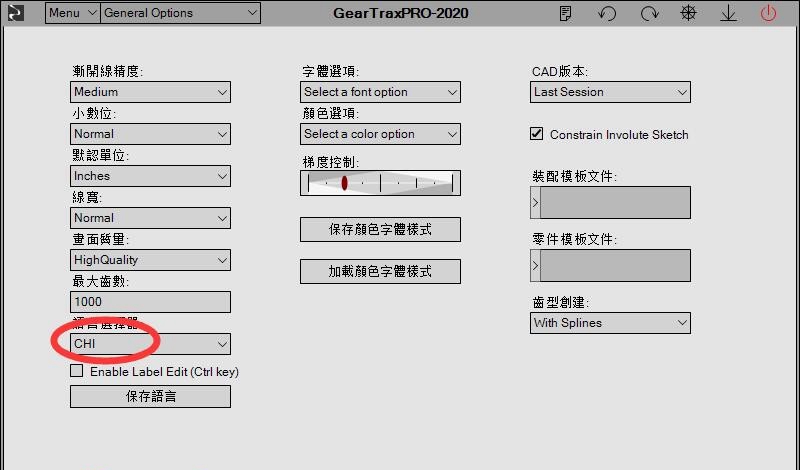Open the General Options dropdown
The width and height of the screenshot is (800, 470).
click(181, 13)
